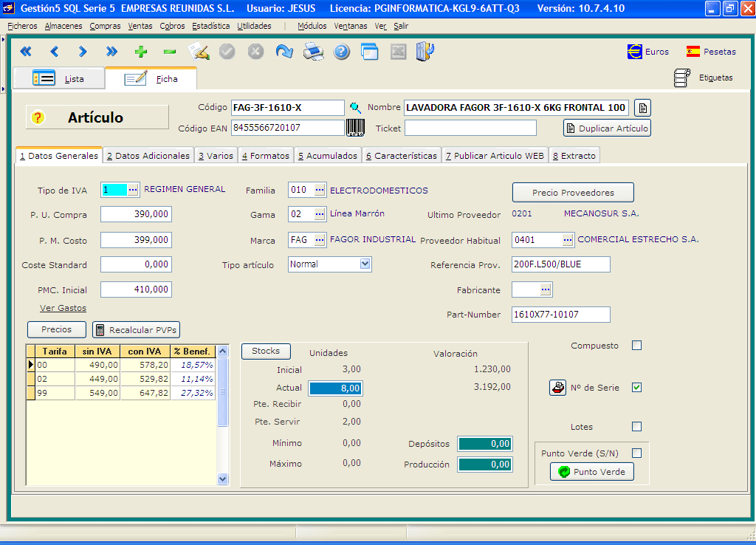Click the printer icon in toolbar
Viewport: 756px width, 545px height.
[314, 52]
